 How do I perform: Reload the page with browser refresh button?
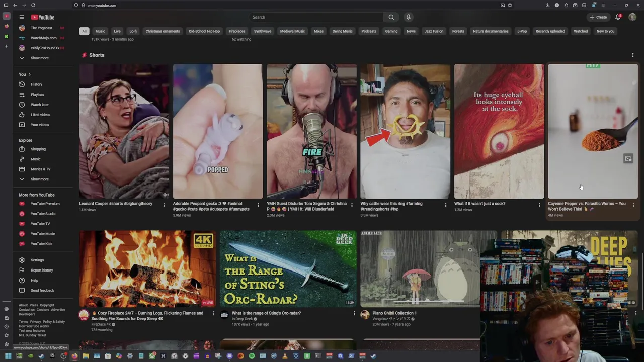pyautogui.click(x=33, y=5)
